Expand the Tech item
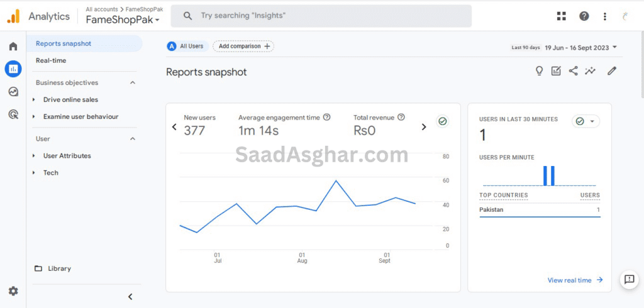 click(x=34, y=173)
